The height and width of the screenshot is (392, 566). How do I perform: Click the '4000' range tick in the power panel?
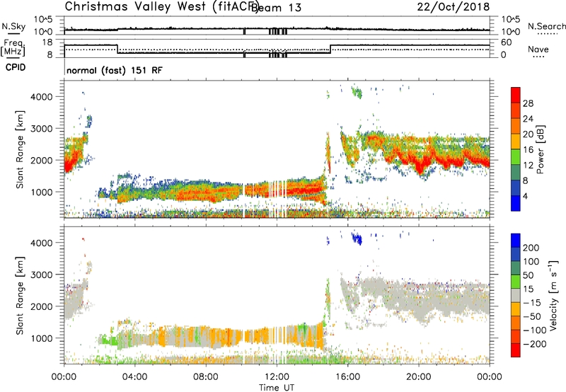[42, 97]
